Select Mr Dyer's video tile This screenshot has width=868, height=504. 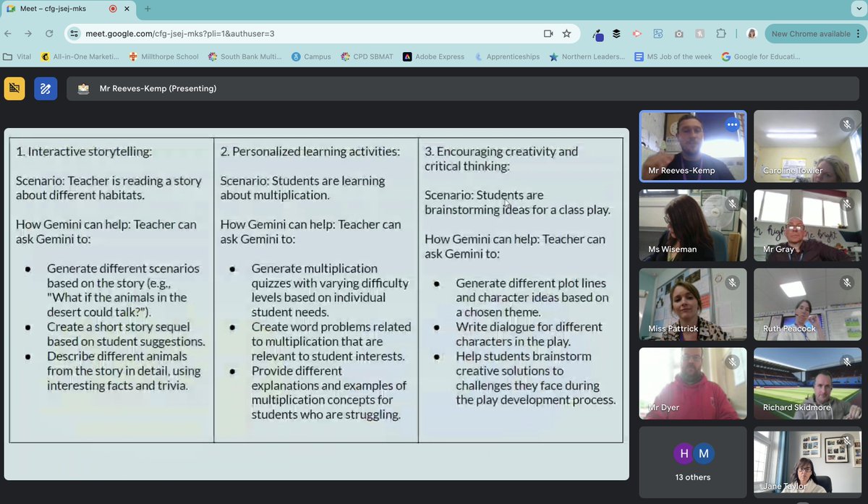coord(693,383)
